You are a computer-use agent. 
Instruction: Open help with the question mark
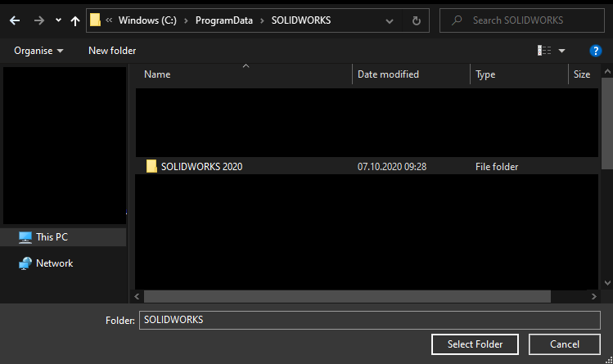pos(596,51)
